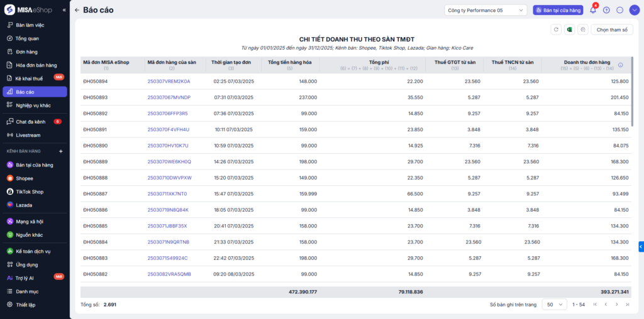Go to the next page of records

[616, 305]
